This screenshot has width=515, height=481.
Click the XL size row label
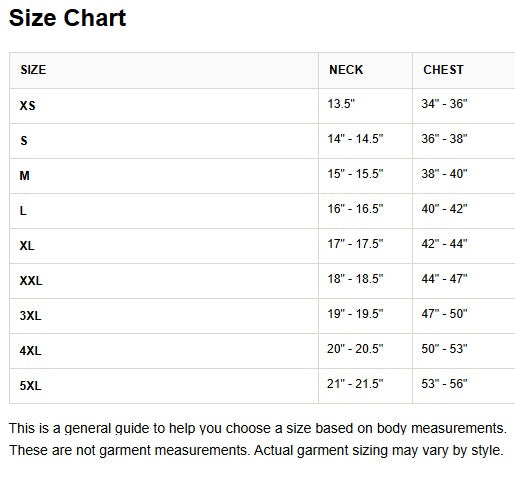[27, 246]
